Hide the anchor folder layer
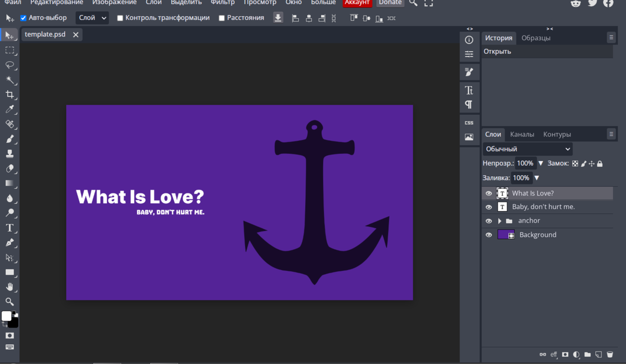This screenshot has width=626, height=364. pos(489,221)
